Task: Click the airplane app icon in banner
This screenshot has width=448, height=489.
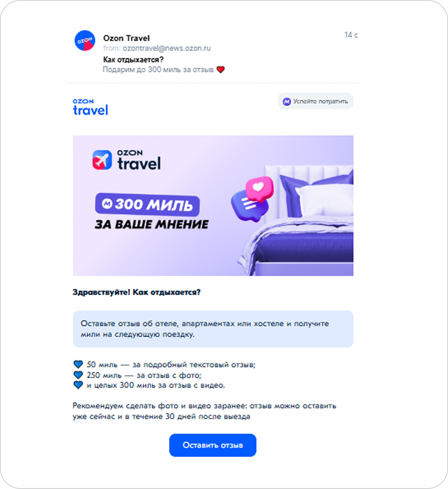Action: 102,160
